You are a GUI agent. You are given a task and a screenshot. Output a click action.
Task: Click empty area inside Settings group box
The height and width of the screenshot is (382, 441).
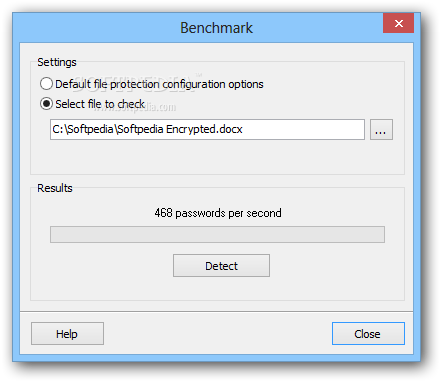tap(217, 157)
